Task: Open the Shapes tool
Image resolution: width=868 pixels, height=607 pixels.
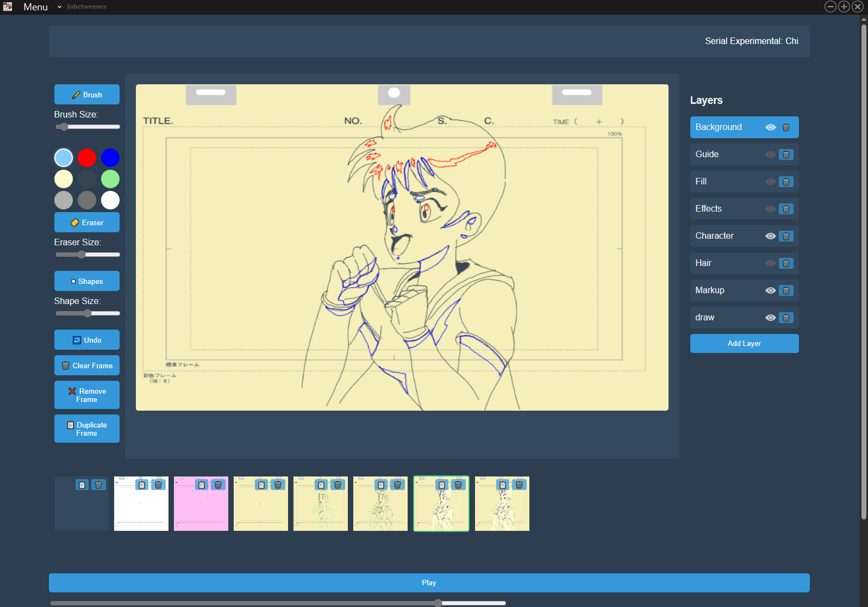Action: point(87,281)
